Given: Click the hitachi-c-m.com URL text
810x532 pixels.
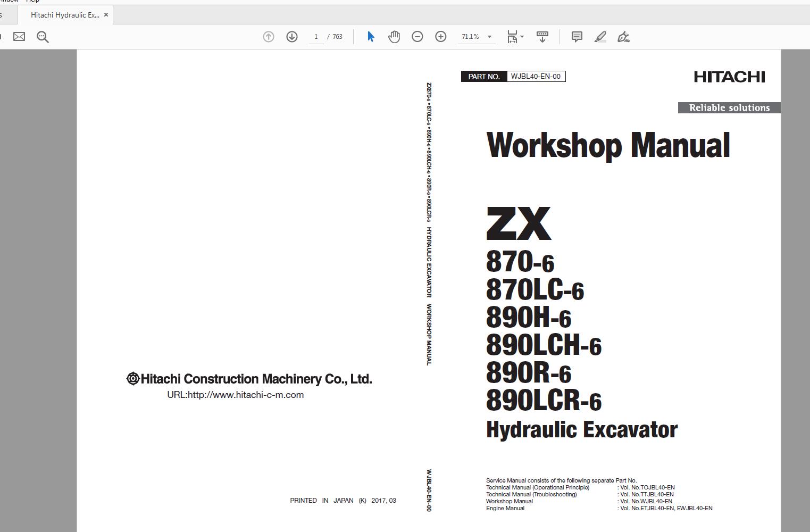Looking at the screenshot, I should 236,395.
